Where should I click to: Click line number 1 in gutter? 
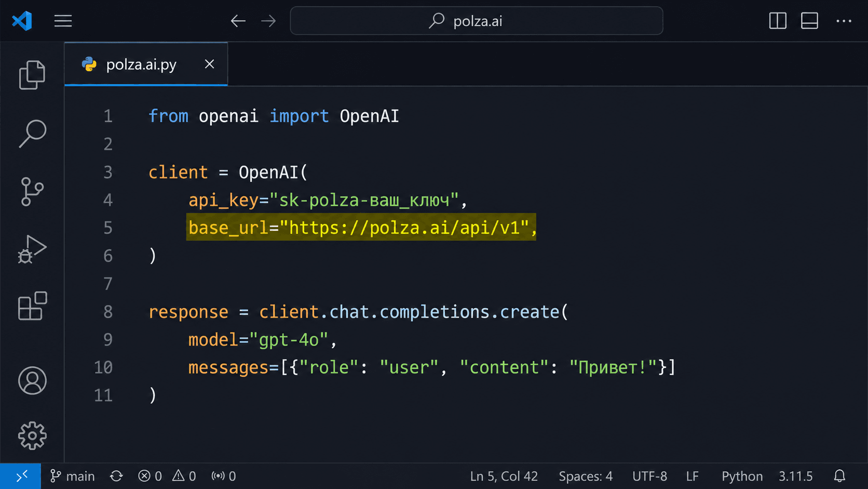coord(108,116)
